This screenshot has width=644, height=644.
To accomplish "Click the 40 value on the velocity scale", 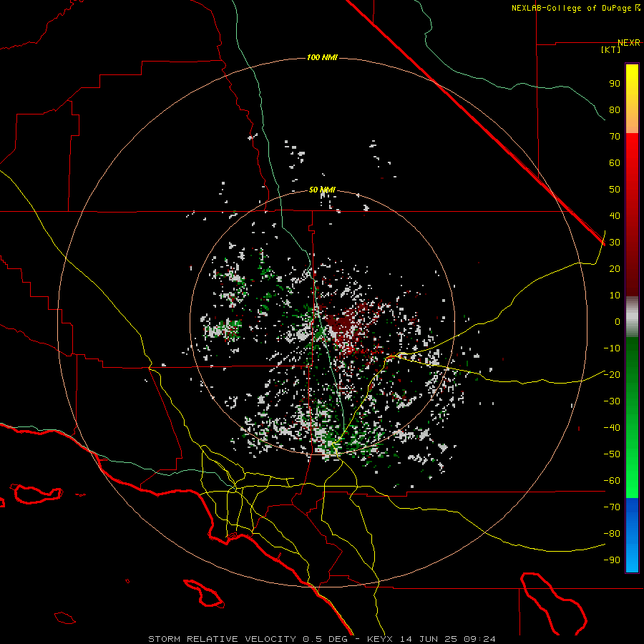I will click(x=615, y=216).
